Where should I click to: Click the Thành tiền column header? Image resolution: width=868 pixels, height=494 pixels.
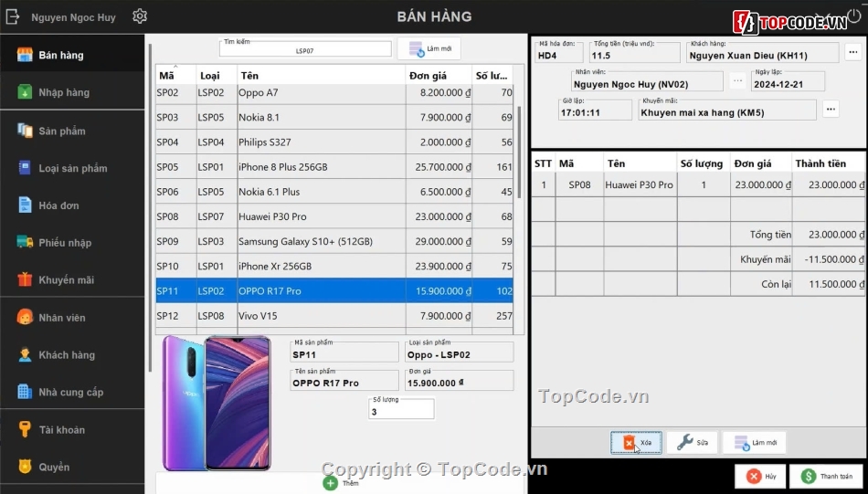[x=828, y=163]
